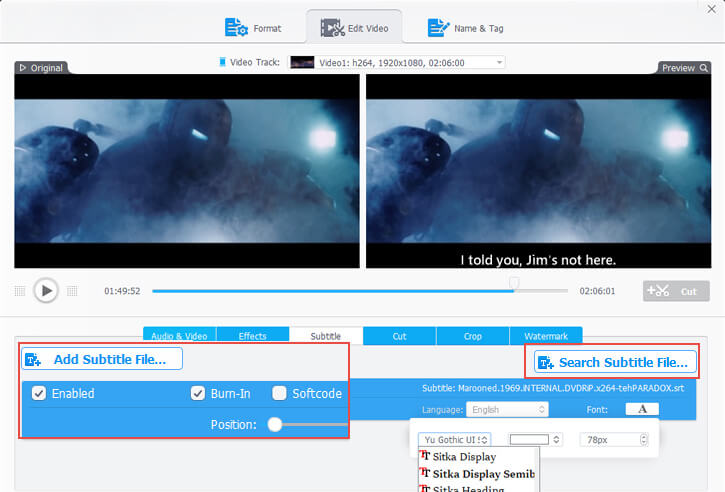Open the Crop tab

pyautogui.click(x=473, y=336)
